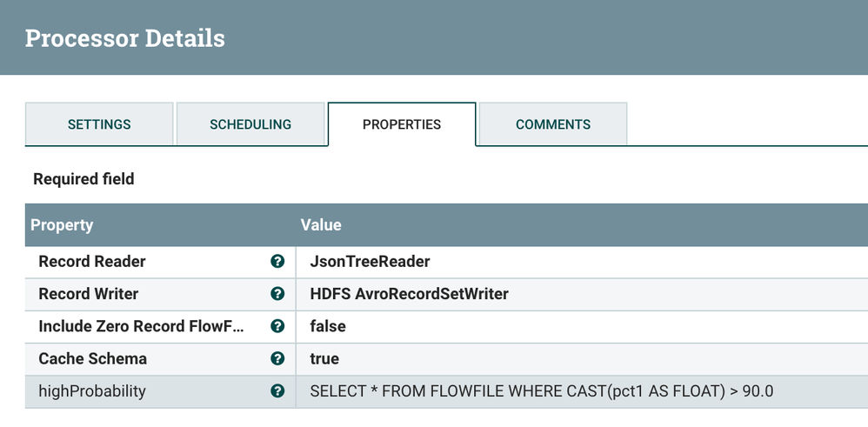Image resolution: width=868 pixels, height=427 pixels.
Task: Edit the Cache Schema true value
Action: (324, 358)
